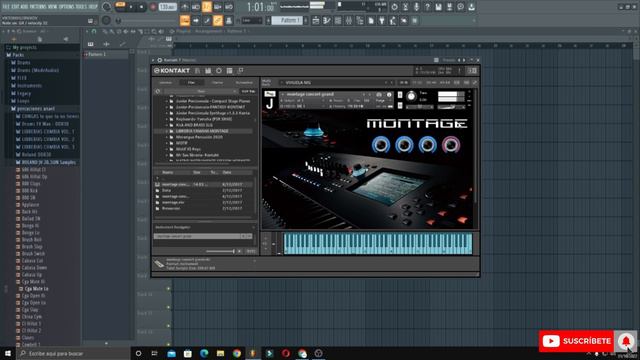The width and height of the screenshot is (640, 360).
Task: Click the Auto button in Kontakt browser footer
Action: 251,251
